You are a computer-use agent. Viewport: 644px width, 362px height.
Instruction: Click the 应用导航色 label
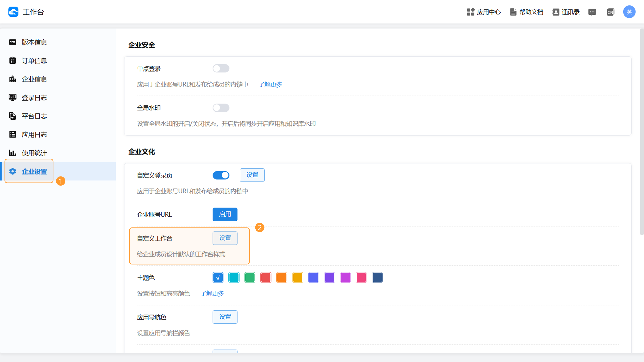coord(151,317)
